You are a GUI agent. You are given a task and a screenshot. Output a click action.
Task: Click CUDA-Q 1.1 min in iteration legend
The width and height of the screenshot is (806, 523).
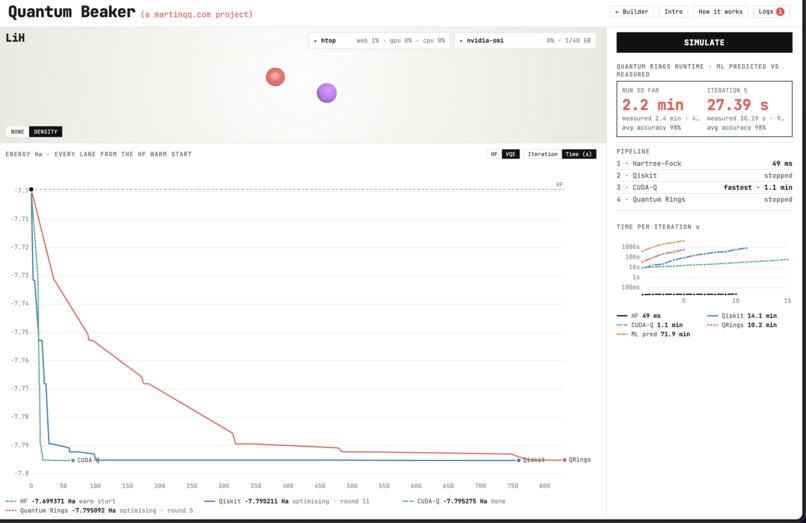(x=650, y=325)
